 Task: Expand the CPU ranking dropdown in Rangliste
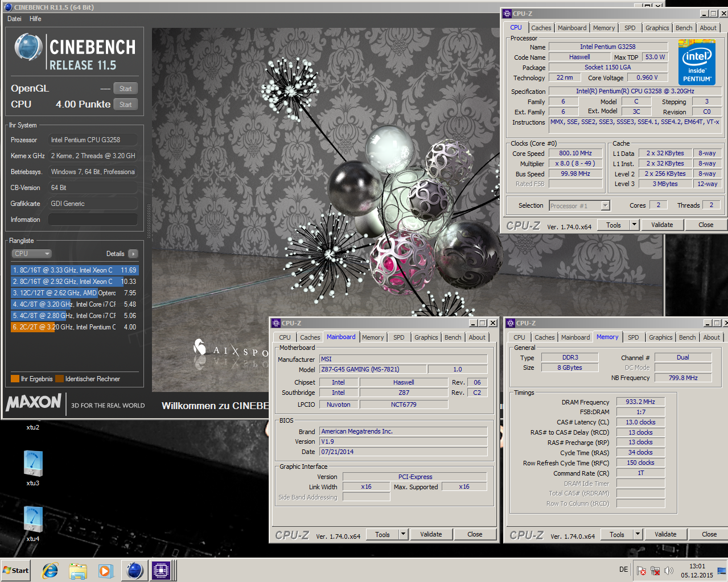click(x=32, y=254)
